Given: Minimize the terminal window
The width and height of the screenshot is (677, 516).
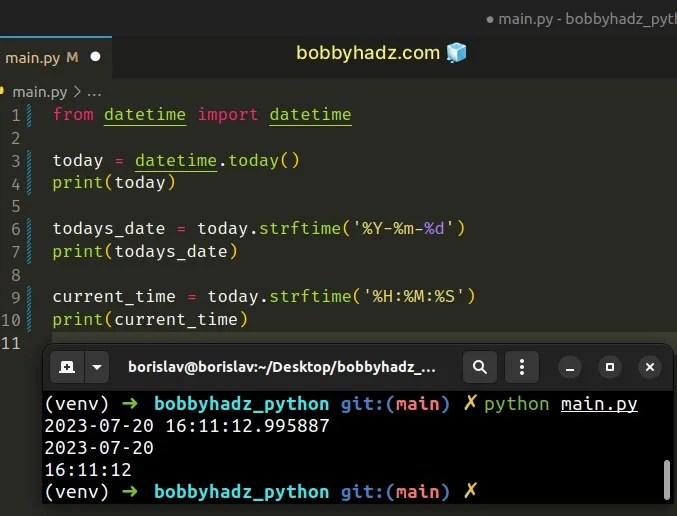Looking at the screenshot, I should click(x=570, y=367).
